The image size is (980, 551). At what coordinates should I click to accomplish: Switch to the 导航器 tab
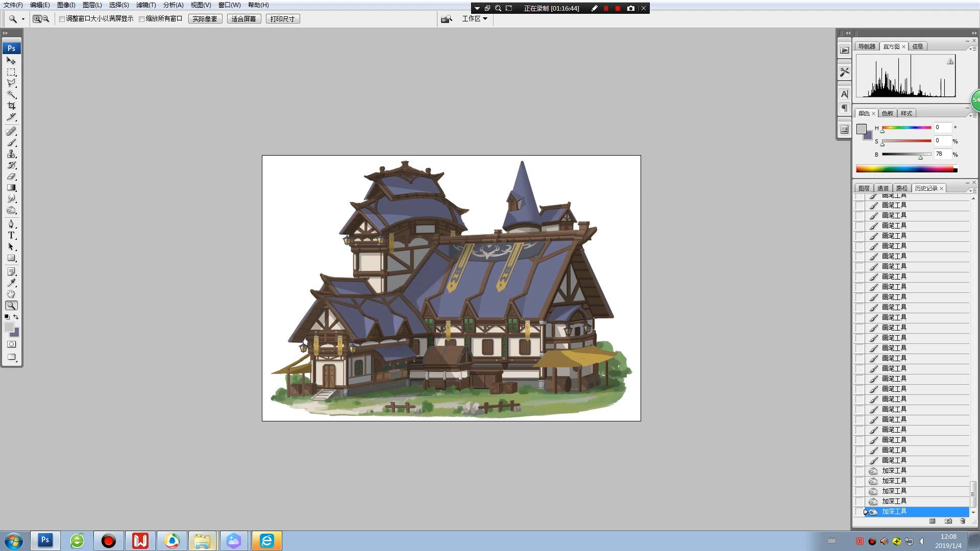(867, 46)
